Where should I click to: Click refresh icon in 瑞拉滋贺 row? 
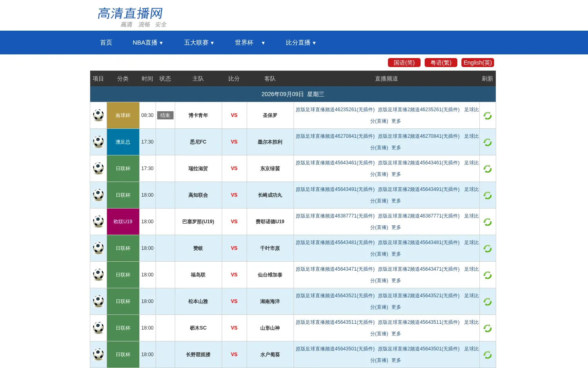488,169
